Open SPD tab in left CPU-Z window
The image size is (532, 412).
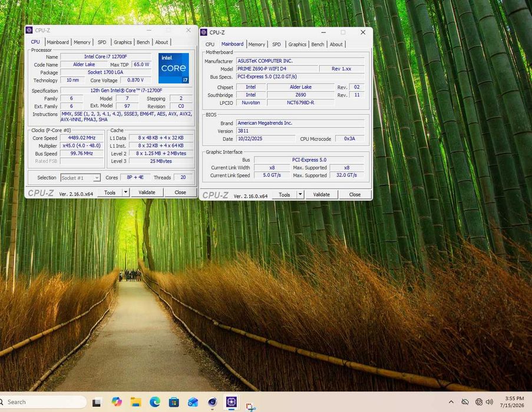coord(102,42)
